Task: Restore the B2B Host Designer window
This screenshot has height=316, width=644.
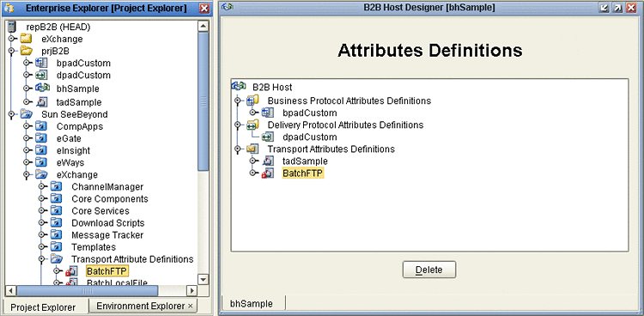Action: click(x=617, y=8)
